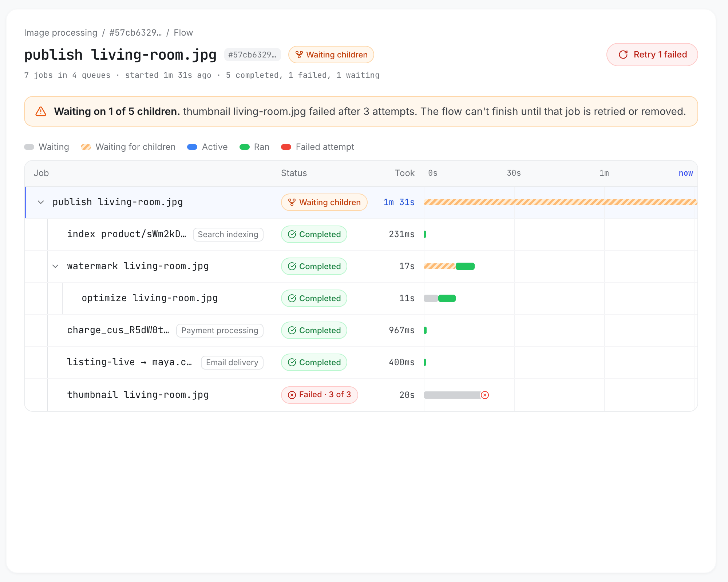Image resolution: width=728 pixels, height=582 pixels.
Task: Click the failed X icon in the Failed · 3 of 3 badge
Action: pyautogui.click(x=292, y=395)
